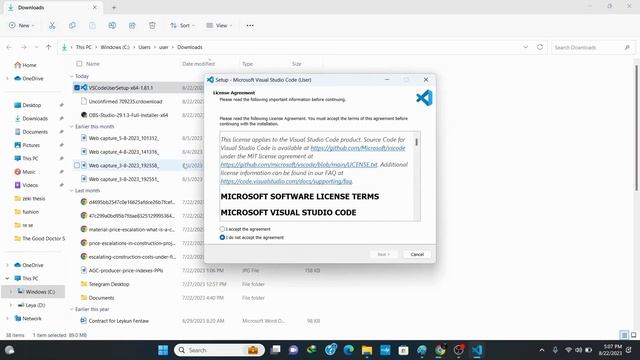Refresh the Downloads folder view
Image resolution: width=640 pixels, height=360 pixels.
[540, 47]
